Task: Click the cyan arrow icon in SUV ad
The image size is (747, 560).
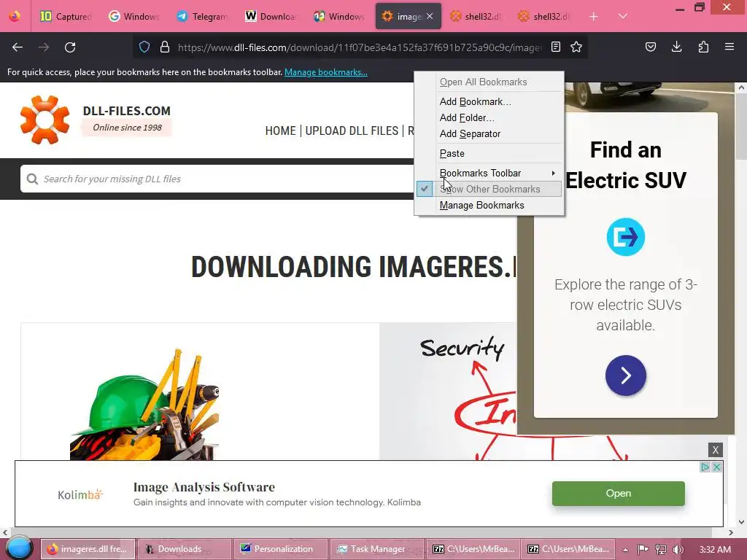Action: pos(625,237)
